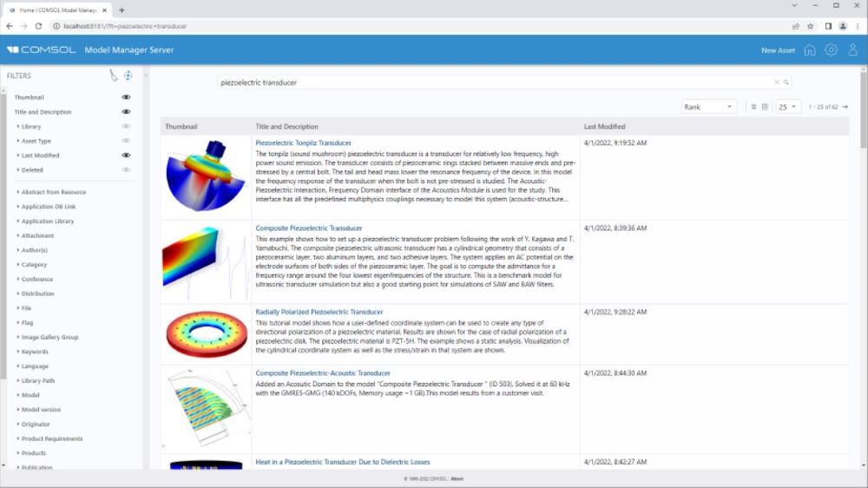The width and height of the screenshot is (868, 488).
Task: Clear all filters with the broom icon
Action: [x=113, y=76]
